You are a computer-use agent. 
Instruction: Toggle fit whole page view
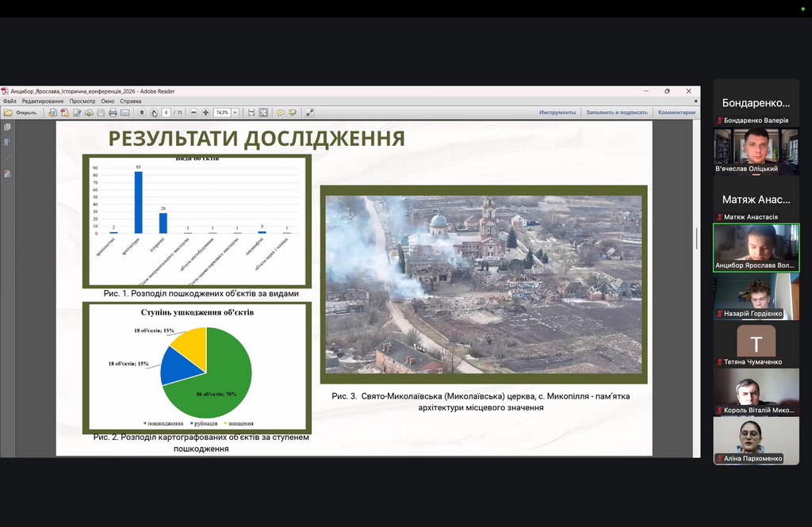click(x=263, y=113)
